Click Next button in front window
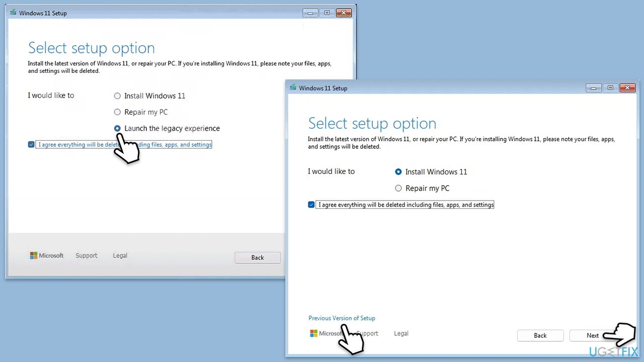 point(593,335)
